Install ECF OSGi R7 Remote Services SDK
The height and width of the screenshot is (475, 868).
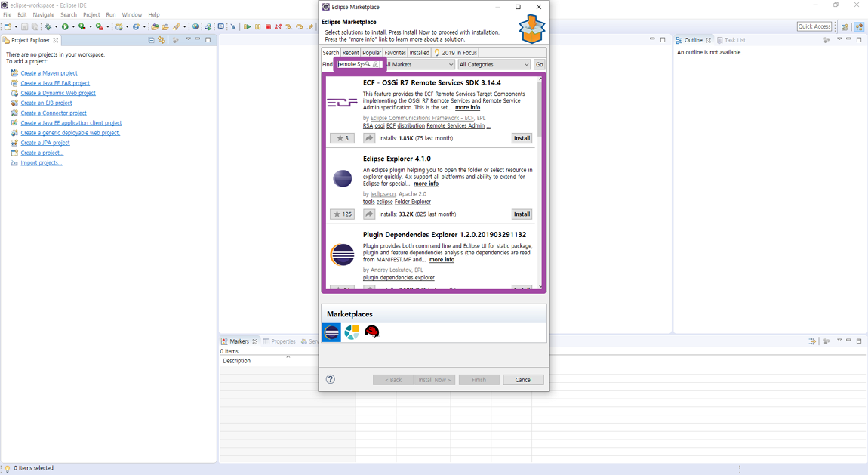point(522,138)
